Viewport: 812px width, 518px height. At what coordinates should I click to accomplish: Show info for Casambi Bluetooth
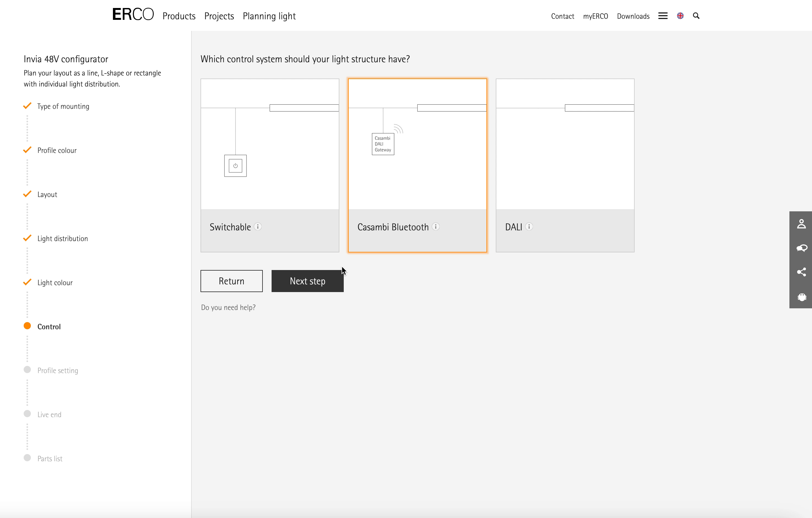pyautogui.click(x=436, y=226)
